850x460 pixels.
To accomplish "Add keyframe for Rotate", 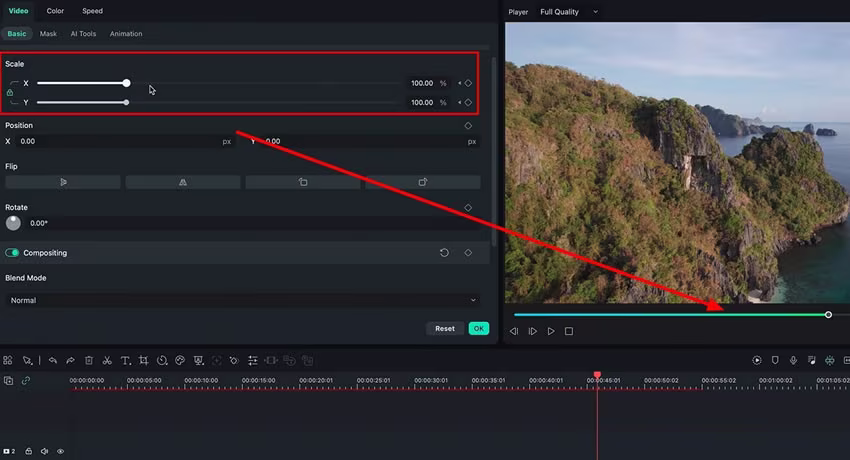I will point(468,208).
